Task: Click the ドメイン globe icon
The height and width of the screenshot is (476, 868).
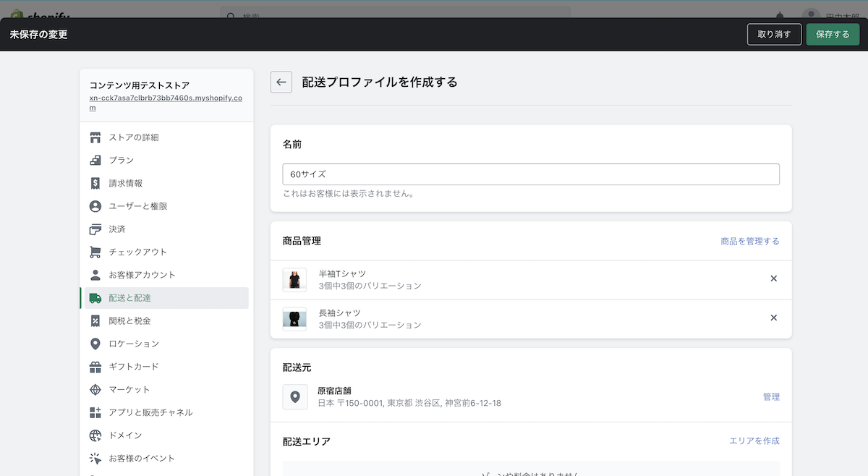Action: (95, 435)
